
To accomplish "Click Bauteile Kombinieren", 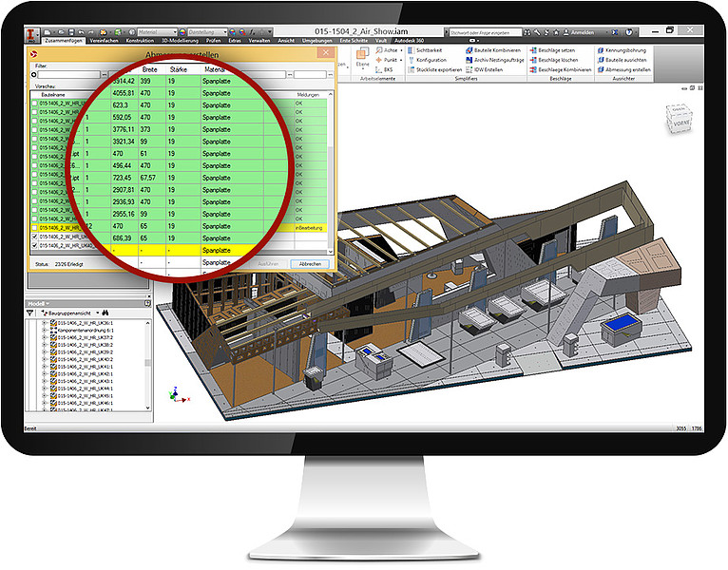I will point(493,50).
